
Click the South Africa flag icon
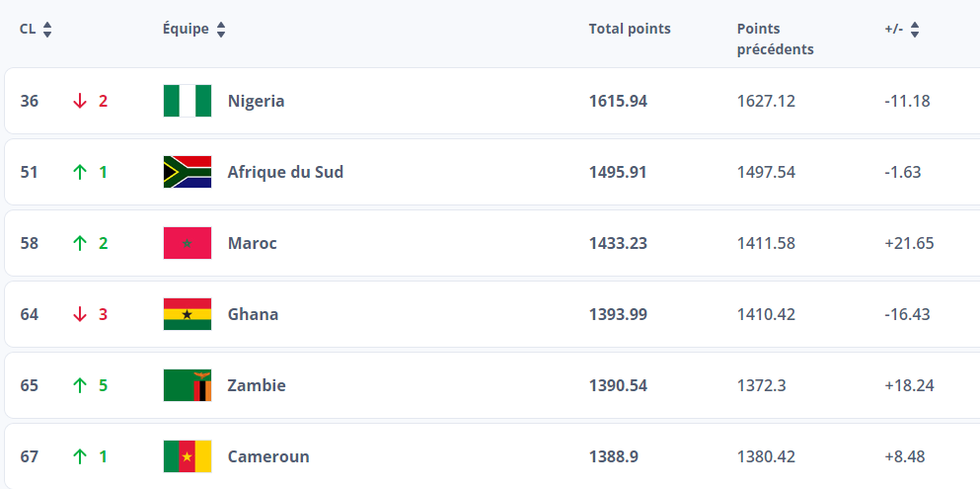coord(188,172)
